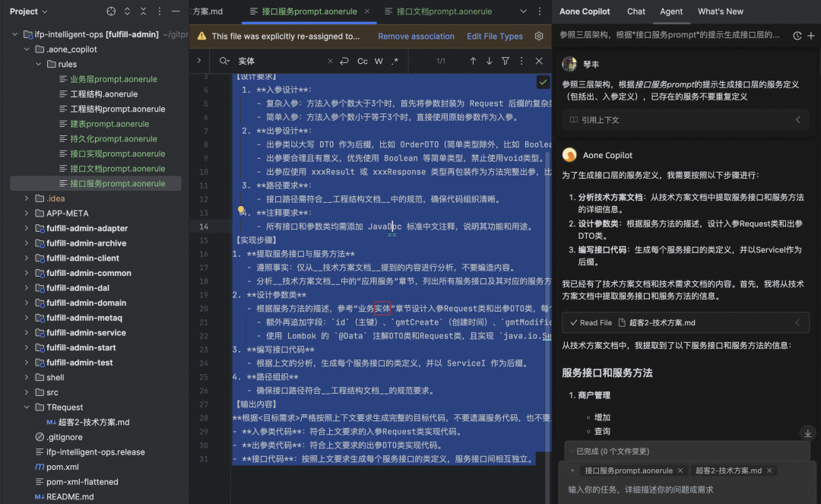
Task: Toggle match case (Cc) in search bar
Action: pyautogui.click(x=362, y=62)
